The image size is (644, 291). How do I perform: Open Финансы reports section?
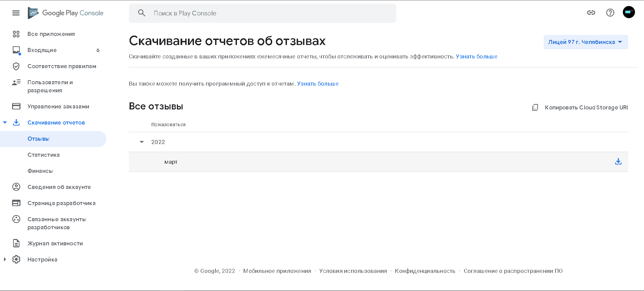[x=40, y=171]
